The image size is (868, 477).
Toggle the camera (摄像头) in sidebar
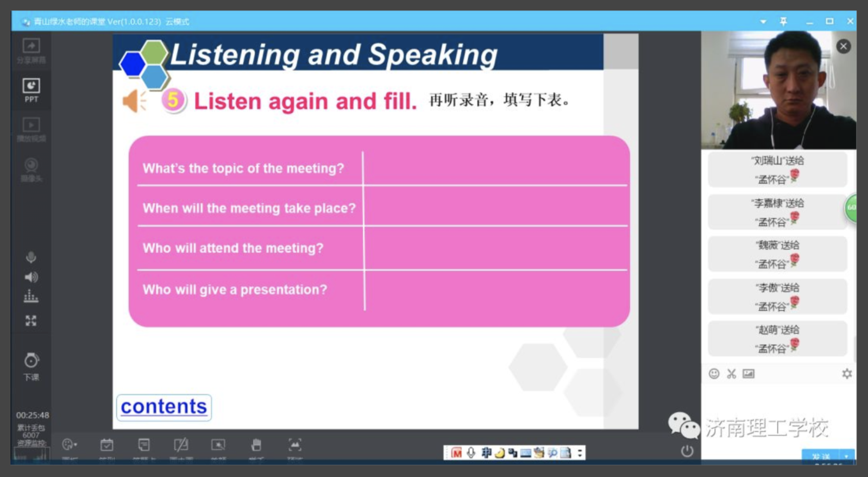tap(31, 169)
